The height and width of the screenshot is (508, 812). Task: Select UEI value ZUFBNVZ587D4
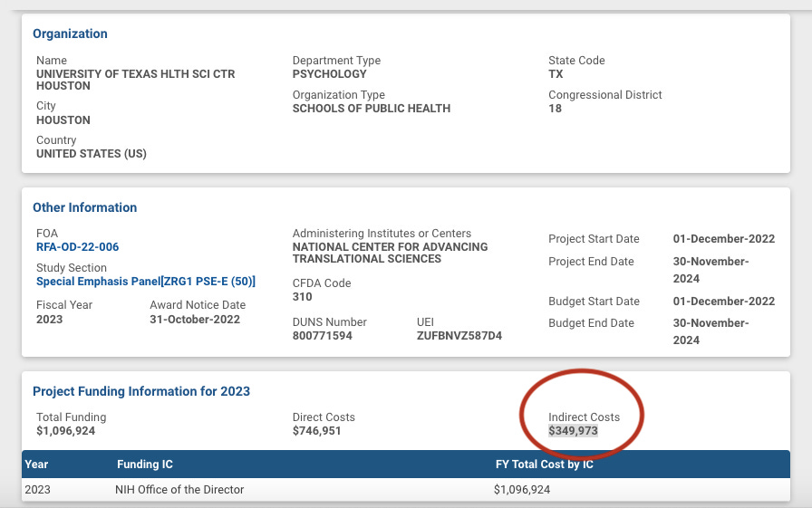pyautogui.click(x=459, y=336)
